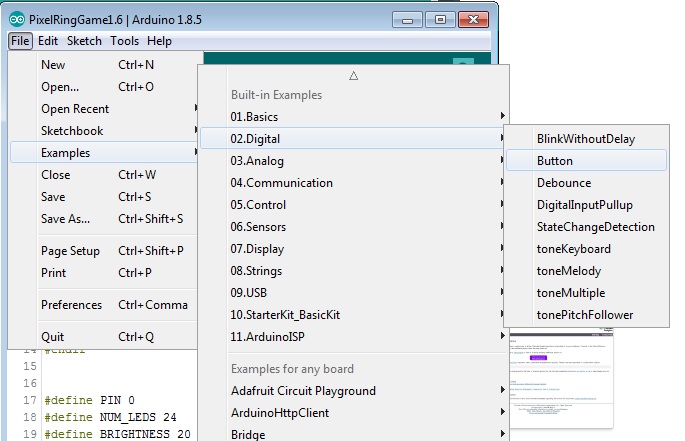Open Page Setup from File menu
This screenshot has width=685, height=441.
104,250
